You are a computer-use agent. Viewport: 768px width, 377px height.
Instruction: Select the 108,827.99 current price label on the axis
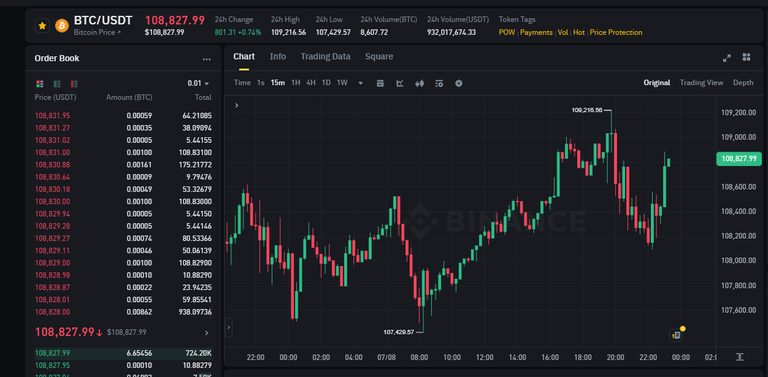pos(739,159)
